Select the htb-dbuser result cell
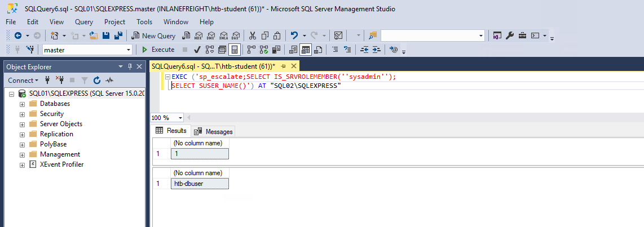The height and width of the screenshot is (227, 644). [x=200, y=184]
